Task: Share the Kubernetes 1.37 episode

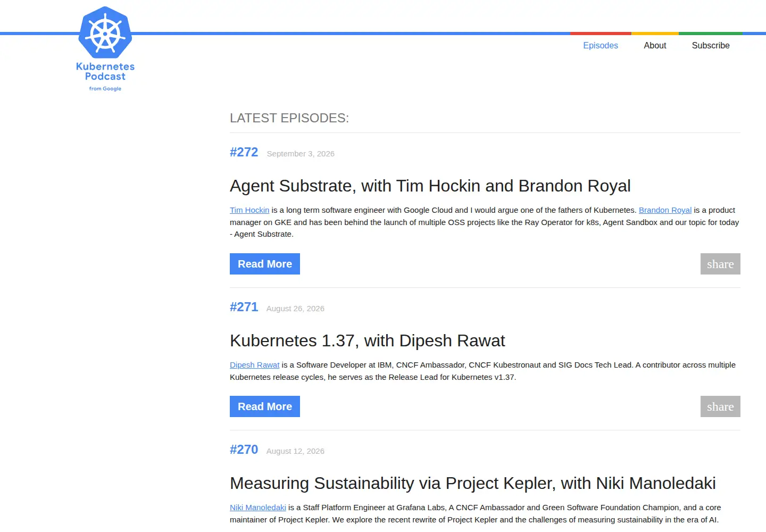Action: (x=720, y=406)
